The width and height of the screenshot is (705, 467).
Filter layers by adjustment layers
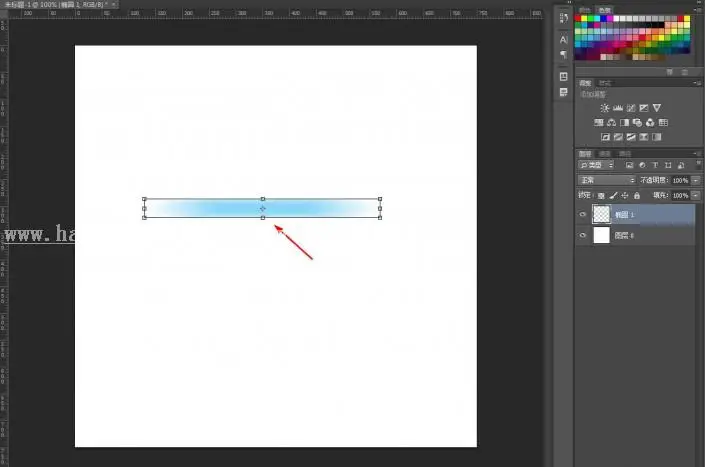pyautogui.click(x=642, y=165)
